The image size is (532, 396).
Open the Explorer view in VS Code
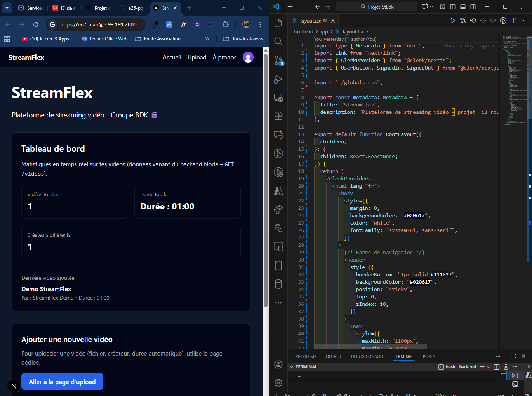[278, 23]
